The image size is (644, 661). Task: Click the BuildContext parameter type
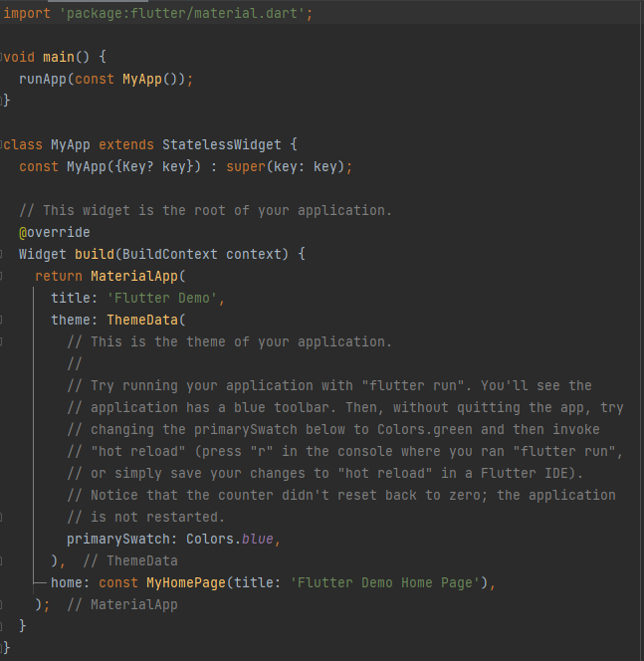point(170,254)
